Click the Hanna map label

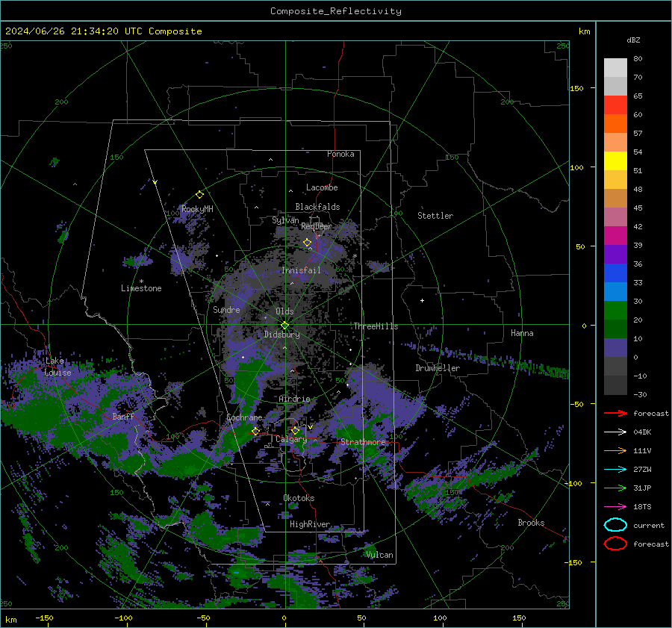pyautogui.click(x=522, y=333)
